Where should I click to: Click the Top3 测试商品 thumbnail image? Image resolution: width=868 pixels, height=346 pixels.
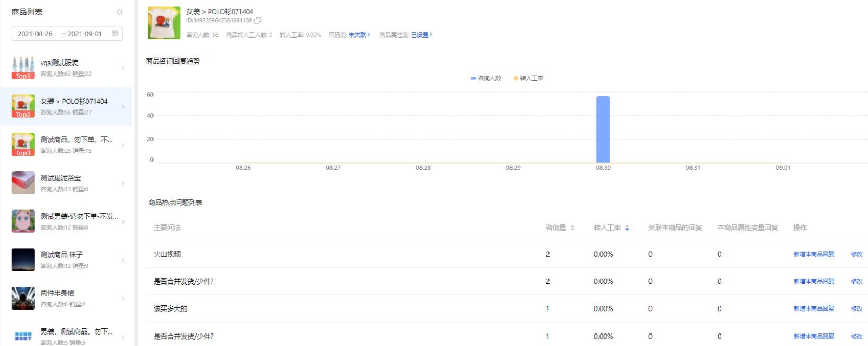(x=23, y=144)
